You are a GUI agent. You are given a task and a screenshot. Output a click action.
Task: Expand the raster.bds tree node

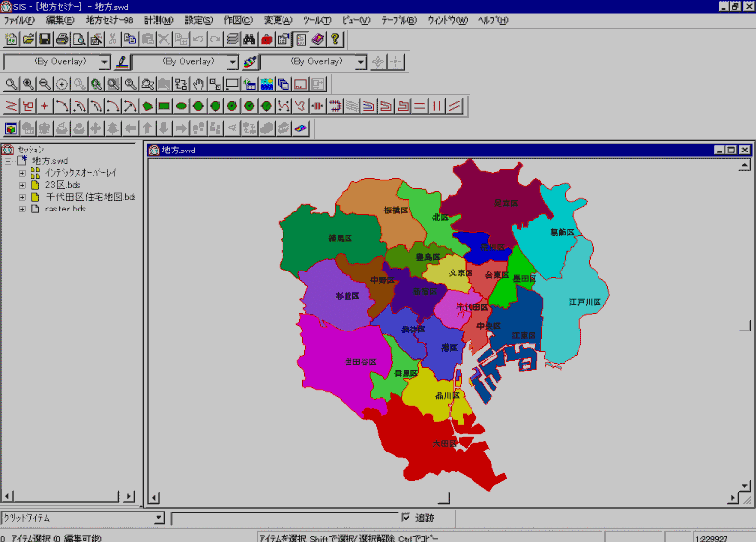click(22, 209)
